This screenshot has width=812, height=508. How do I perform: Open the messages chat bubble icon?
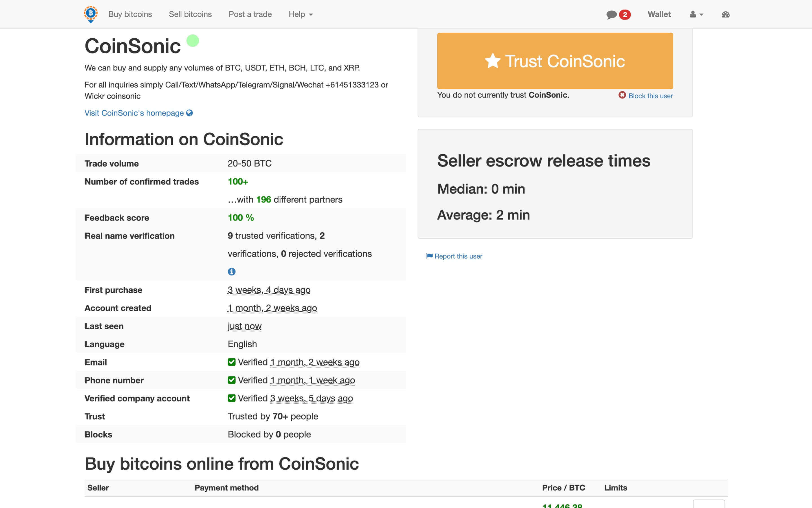[x=611, y=14]
